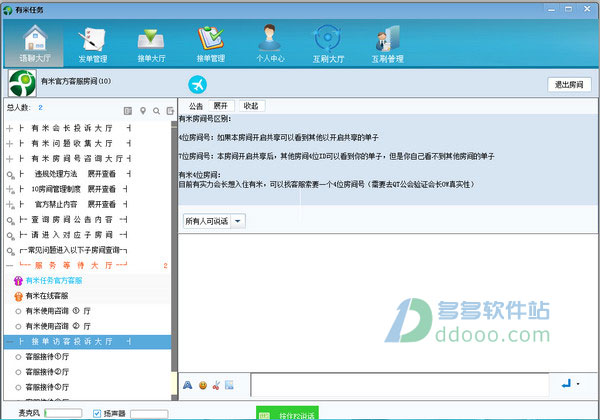Enter room 客服接待③厅
Screen dimensions: 600x420
coord(88,387)
